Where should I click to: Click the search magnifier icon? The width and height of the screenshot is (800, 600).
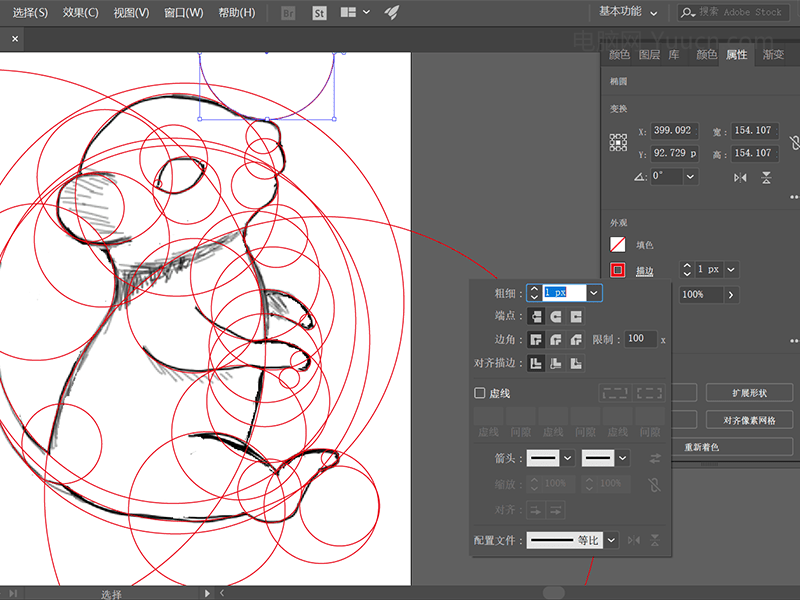coord(688,12)
